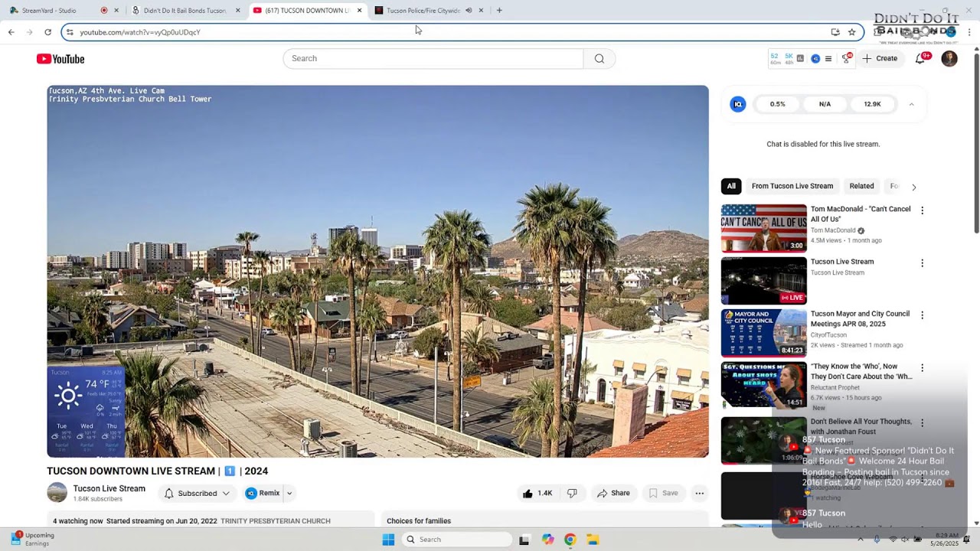Open a new browser tab
Viewport: 980px width, 551px height.
click(499, 11)
